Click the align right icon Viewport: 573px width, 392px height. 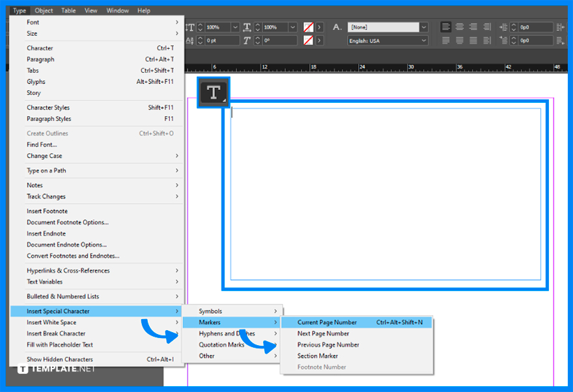pyautogui.click(x=473, y=26)
